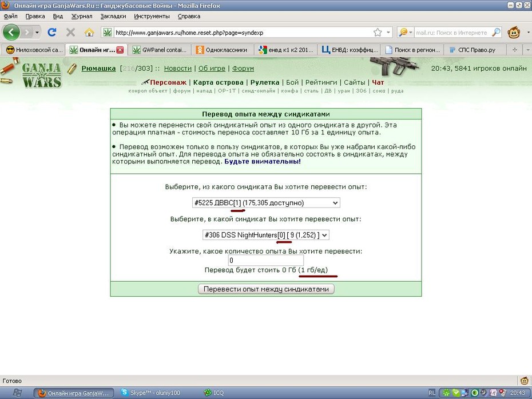Switch to the GWPanel contai... tab
The width and height of the screenshot is (532, 399).
(160, 50)
